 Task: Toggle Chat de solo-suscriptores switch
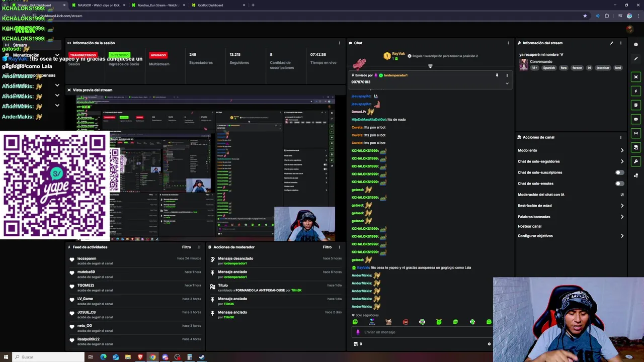[x=619, y=172]
